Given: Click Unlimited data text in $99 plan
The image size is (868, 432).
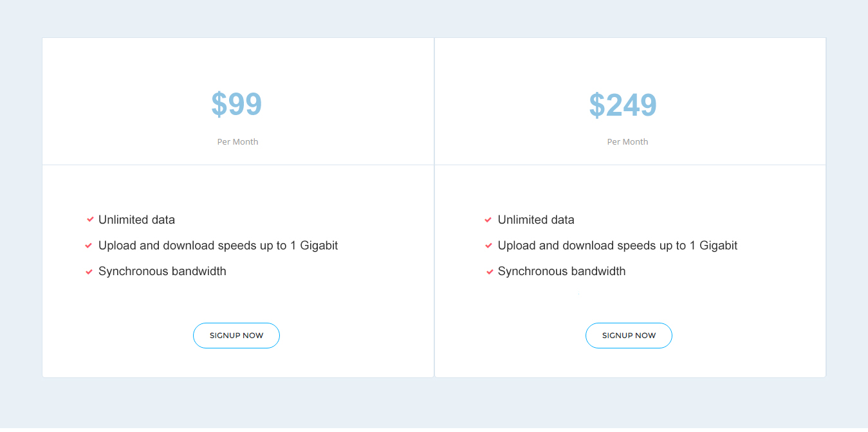Looking at the screenshot, I should 136,220.
